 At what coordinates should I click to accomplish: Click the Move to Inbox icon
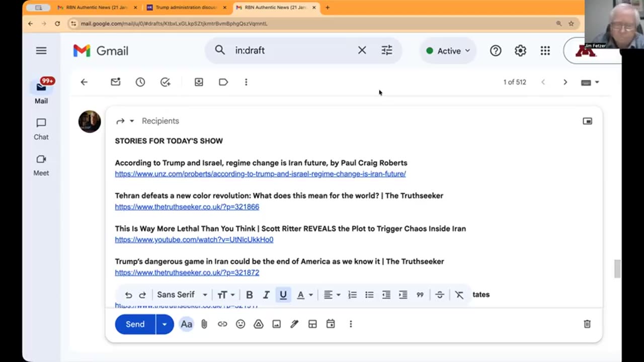(199, 82)
